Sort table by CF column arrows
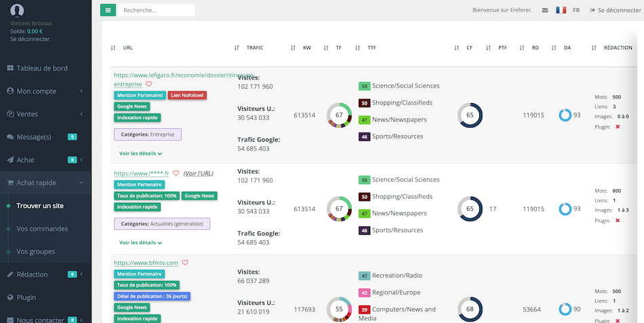The width and height of the screenshot is (644, 323). [x=456, y=47]
